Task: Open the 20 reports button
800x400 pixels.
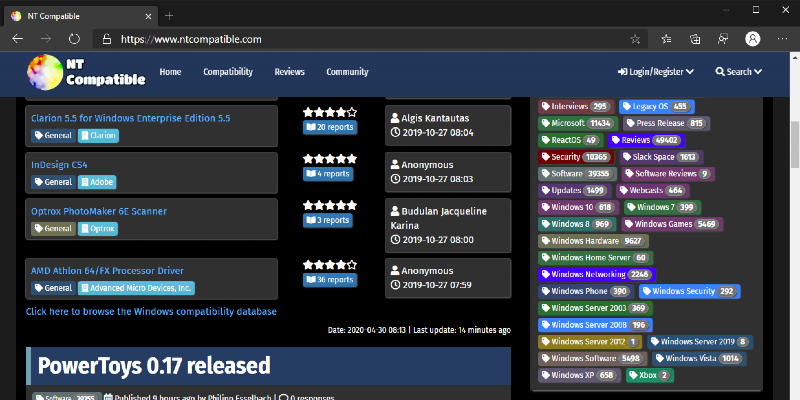Action: [x=330, y=127]
